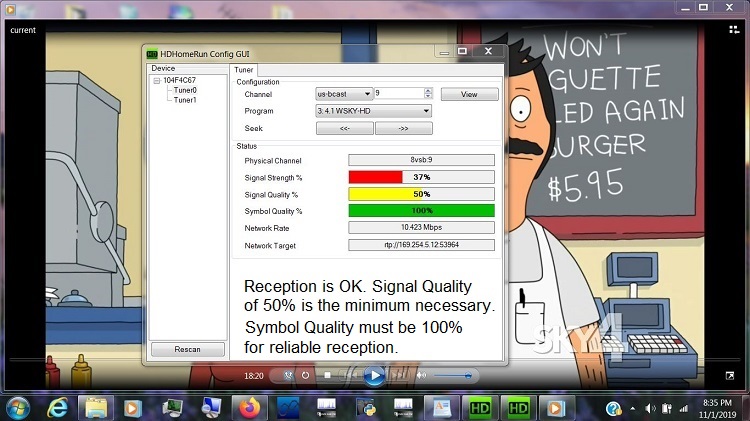Click the Network Target rtp address value

tap(421, 245)
